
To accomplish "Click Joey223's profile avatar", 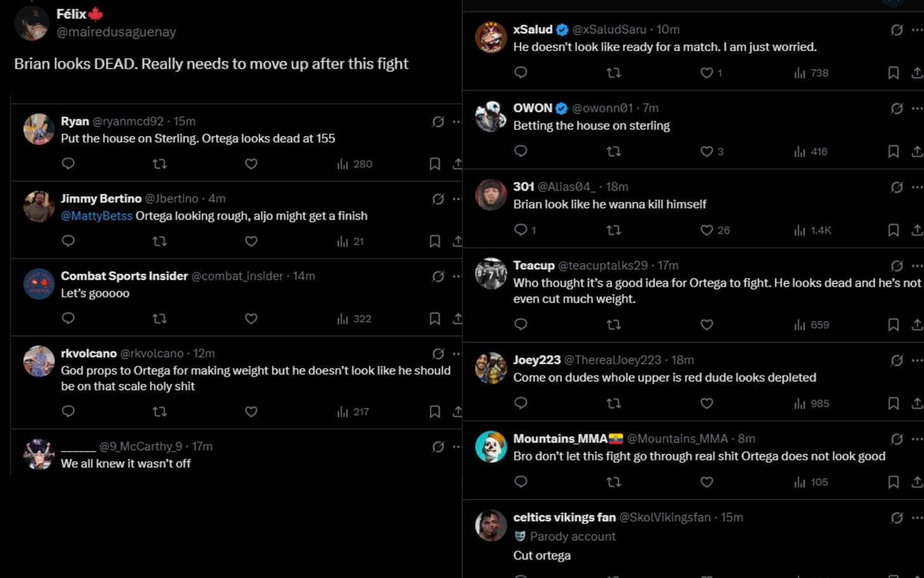I will 490,368.
